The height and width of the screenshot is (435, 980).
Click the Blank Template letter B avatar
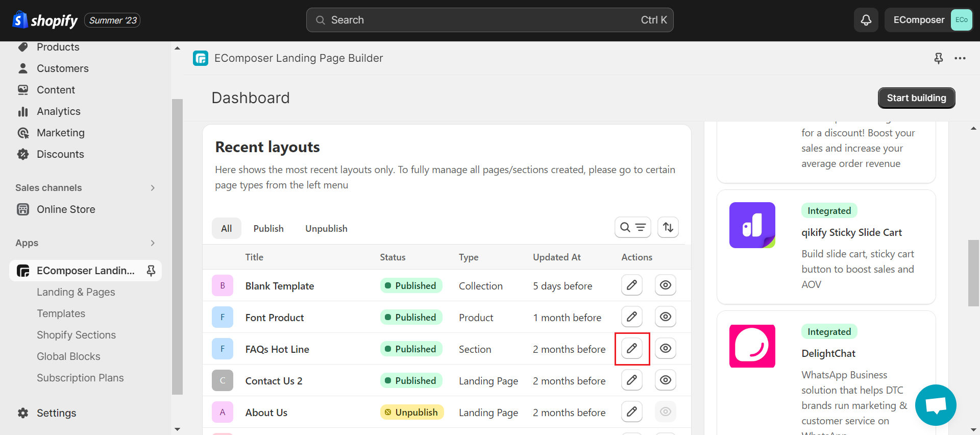pos(223,285)
